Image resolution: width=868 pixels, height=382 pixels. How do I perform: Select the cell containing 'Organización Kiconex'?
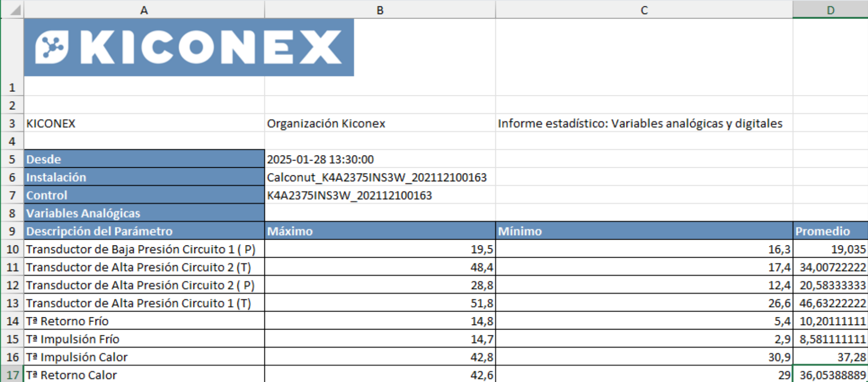point(380,123)
